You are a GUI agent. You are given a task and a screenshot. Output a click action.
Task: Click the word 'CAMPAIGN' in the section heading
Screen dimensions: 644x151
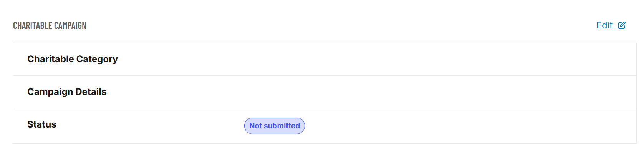click(x=70, y=25)
